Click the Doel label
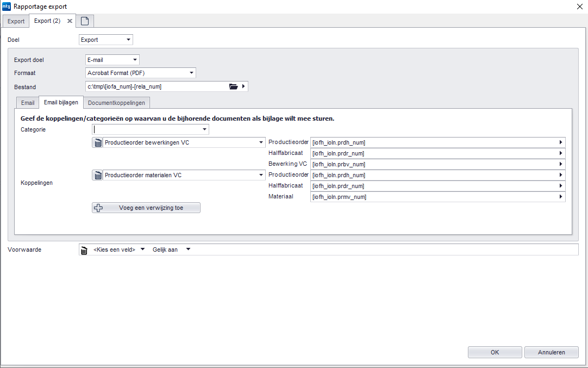 point(14,40)
